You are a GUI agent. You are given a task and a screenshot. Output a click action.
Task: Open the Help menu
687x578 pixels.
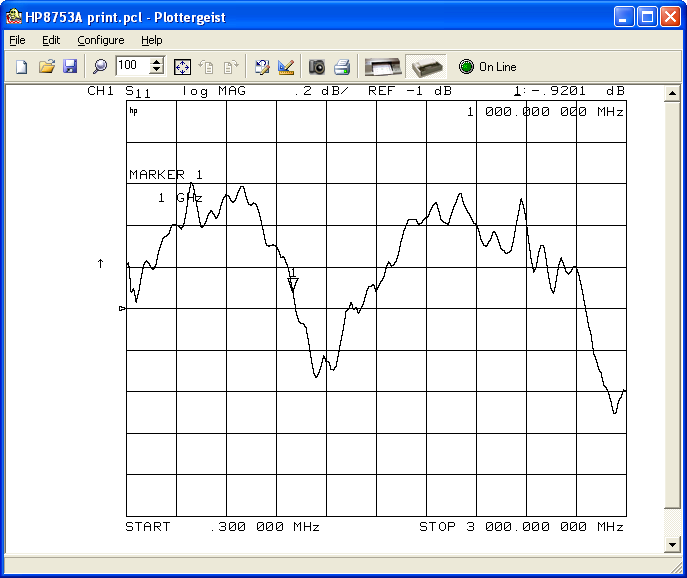click(x=151, y=40)
